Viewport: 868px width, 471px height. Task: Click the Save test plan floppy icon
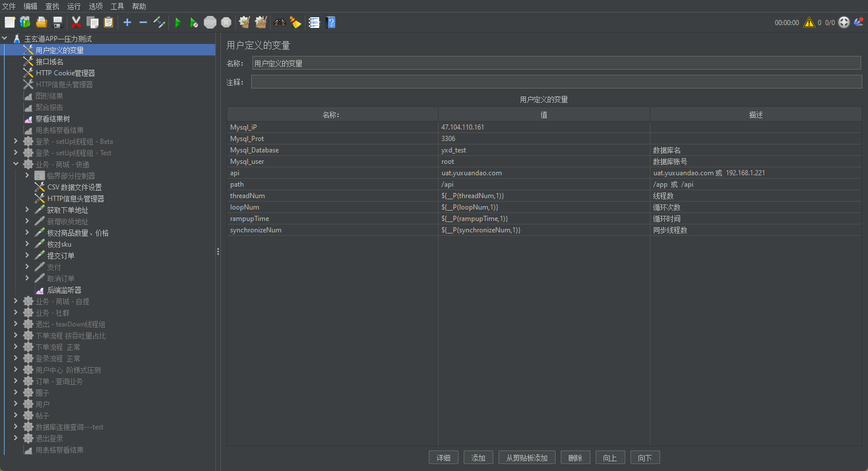[58, 22]
